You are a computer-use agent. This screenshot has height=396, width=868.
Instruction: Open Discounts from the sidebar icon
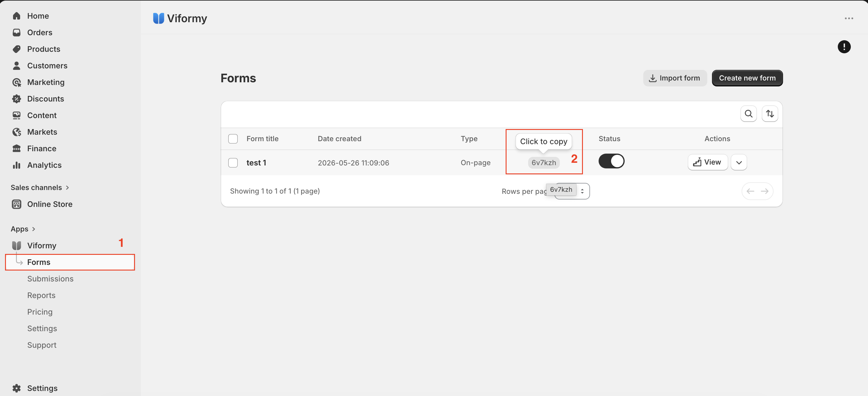[x=17, y=99]
